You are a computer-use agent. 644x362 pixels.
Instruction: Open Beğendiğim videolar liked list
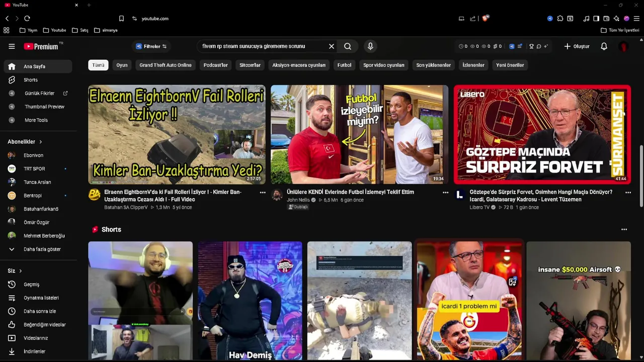click(39, 324)
